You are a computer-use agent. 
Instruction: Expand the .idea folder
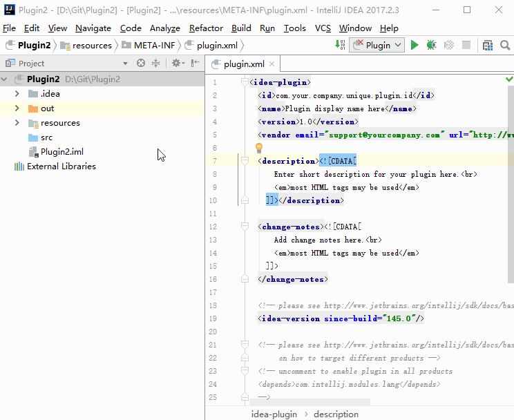[17, 94]
